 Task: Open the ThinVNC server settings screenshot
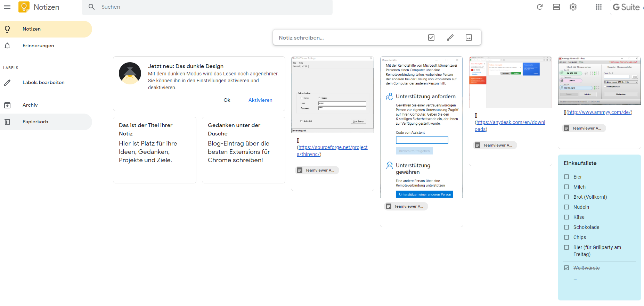point(333,95)
